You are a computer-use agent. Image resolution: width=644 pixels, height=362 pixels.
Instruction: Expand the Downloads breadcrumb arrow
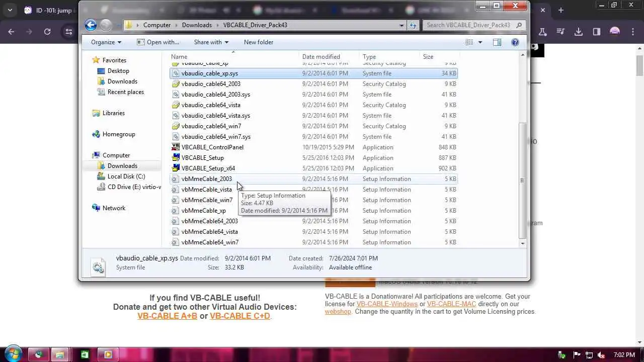(217, 25)
